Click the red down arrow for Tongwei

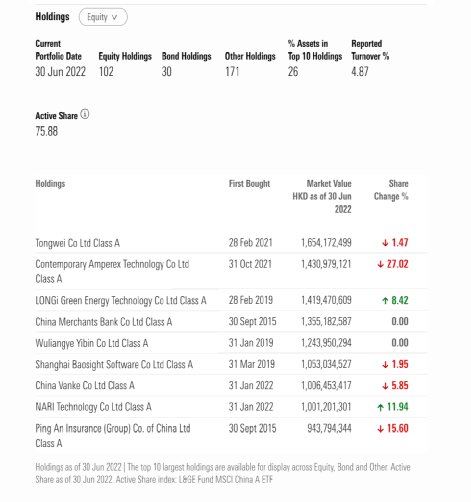(385, 243)
